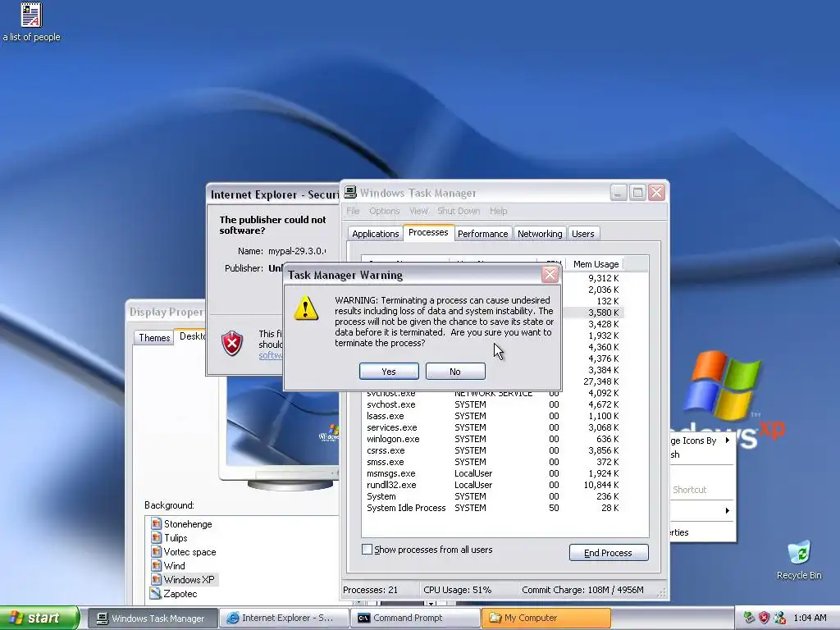
Task: Click the CPU Usage: 51% status entry
Action: 457,590
